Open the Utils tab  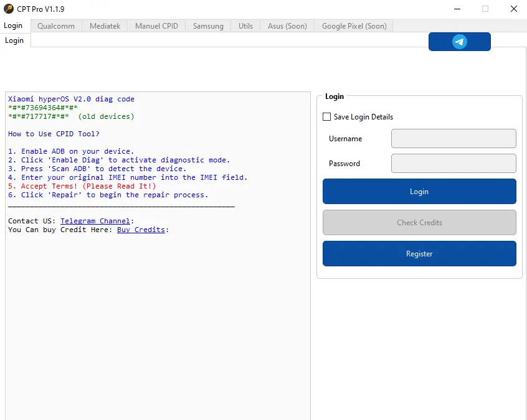pyautogui.click(x=245, y=26)
